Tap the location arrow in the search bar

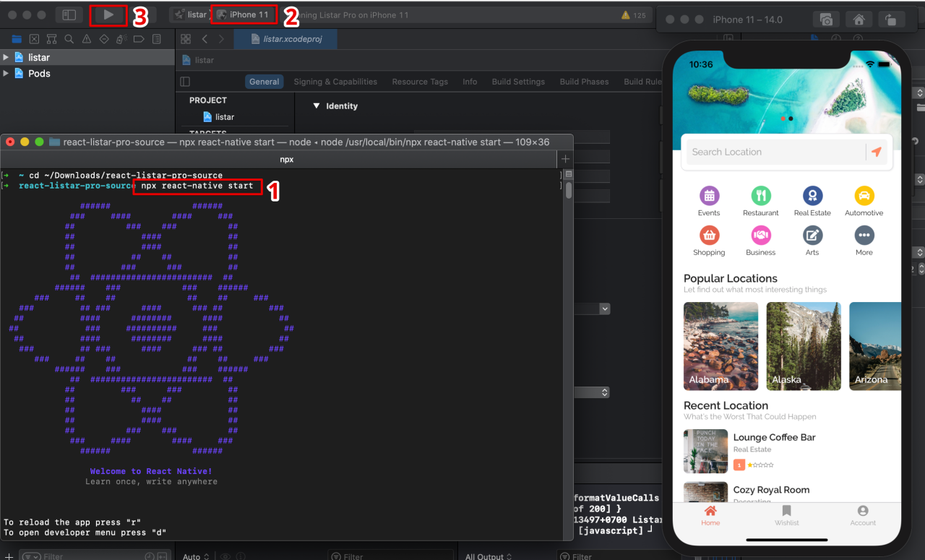coord(877,152)
